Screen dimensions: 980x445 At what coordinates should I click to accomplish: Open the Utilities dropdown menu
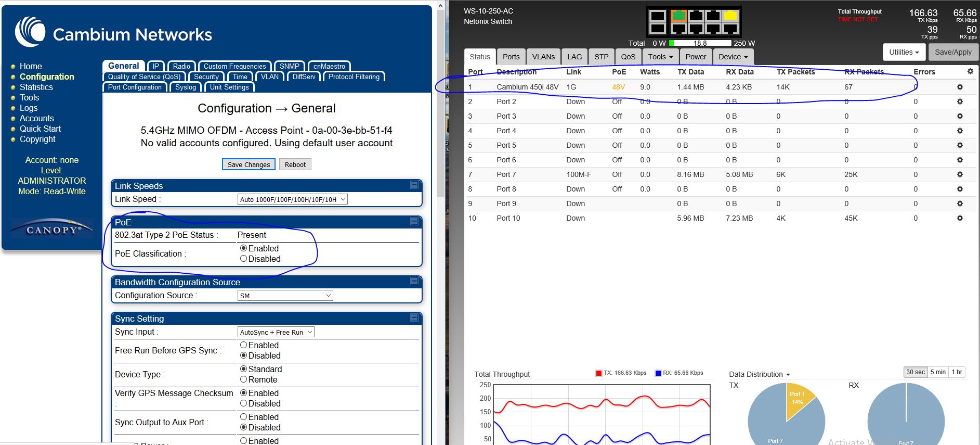pos(904,52)
